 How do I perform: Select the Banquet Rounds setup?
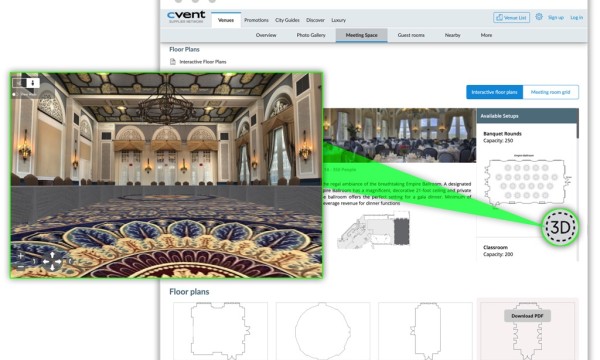502,134
